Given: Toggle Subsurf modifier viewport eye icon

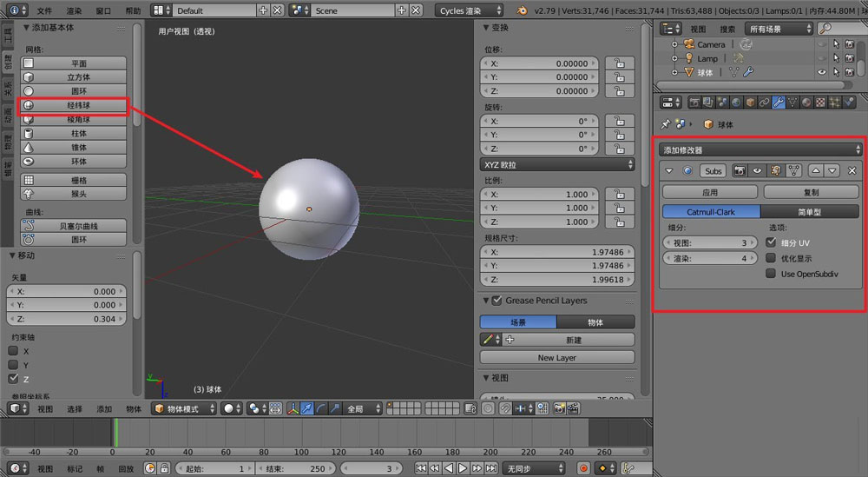Looking at the screenshot, I should click(x=757, y=170).
